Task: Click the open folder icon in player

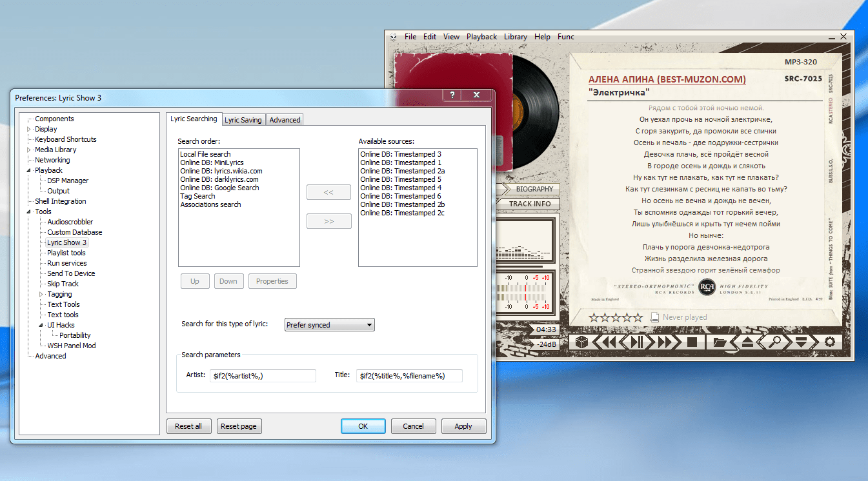Action: (720, 342)
